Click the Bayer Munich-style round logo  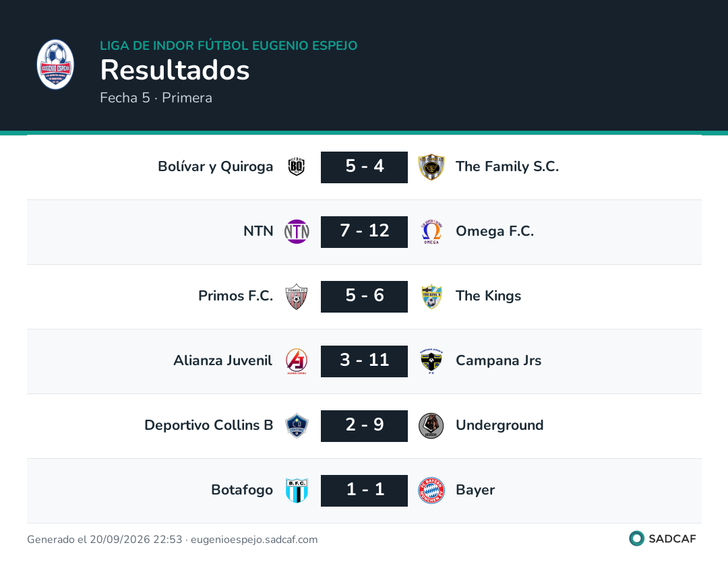[431, 490]
